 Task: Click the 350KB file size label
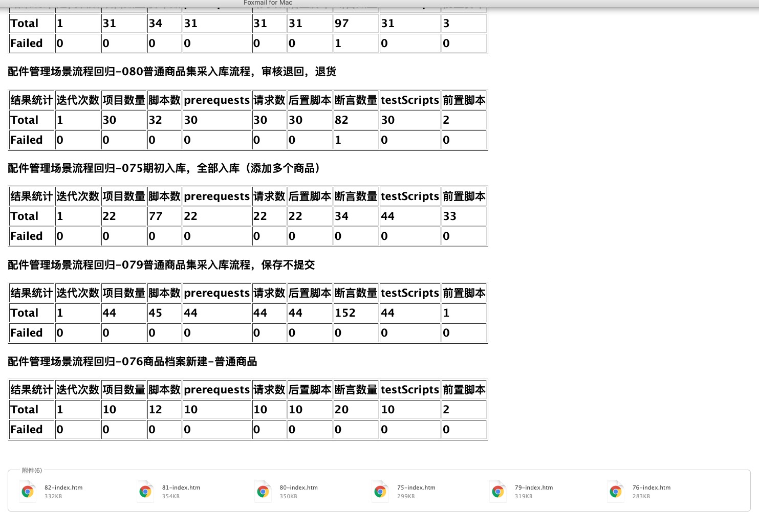pos(289,496)
